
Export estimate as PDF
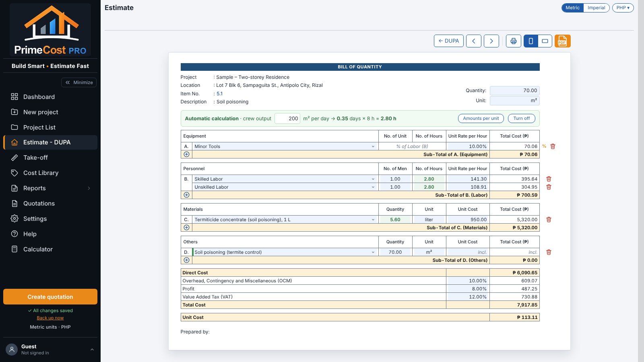point(562,41)
